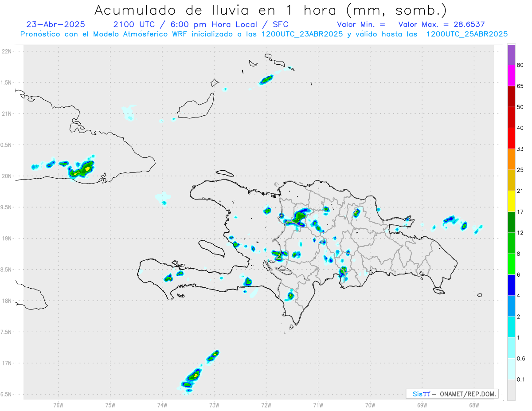The image size is (532, 411).
Task: Click the purple swatch at the top of the color scale
Action: click(511, 55)
